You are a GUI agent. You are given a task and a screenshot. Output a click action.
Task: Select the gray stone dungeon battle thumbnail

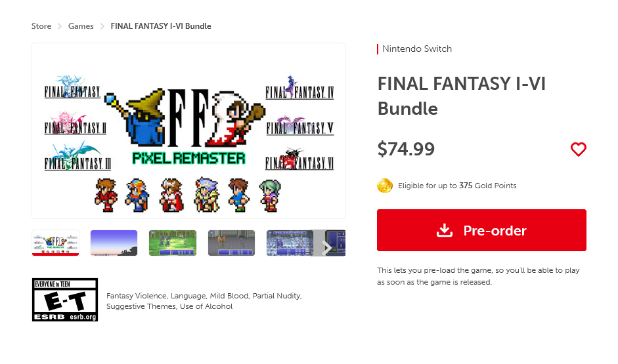(x=231, y=243)
